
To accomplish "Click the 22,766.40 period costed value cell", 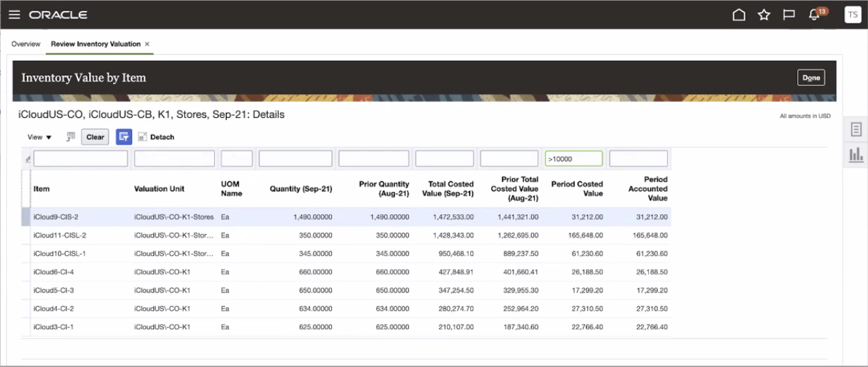I will pyautogui.click(x=587, y=327).
